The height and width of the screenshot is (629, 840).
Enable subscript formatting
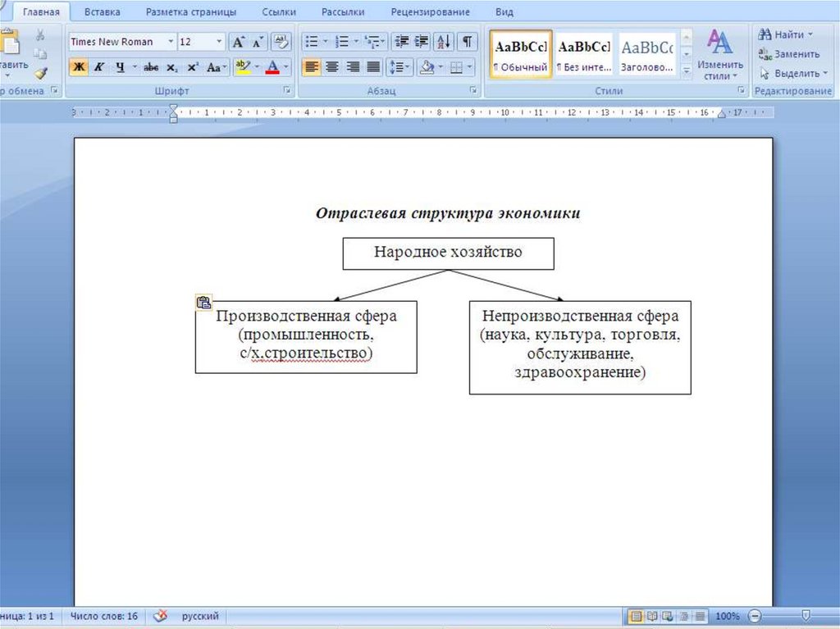click(x=172, y=66)
